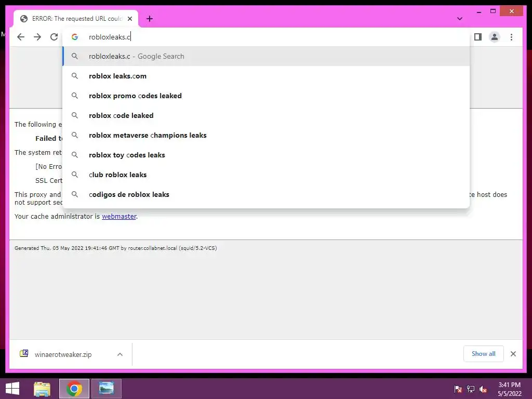
Task: Open the webmaster link
Action: point(119,217)
